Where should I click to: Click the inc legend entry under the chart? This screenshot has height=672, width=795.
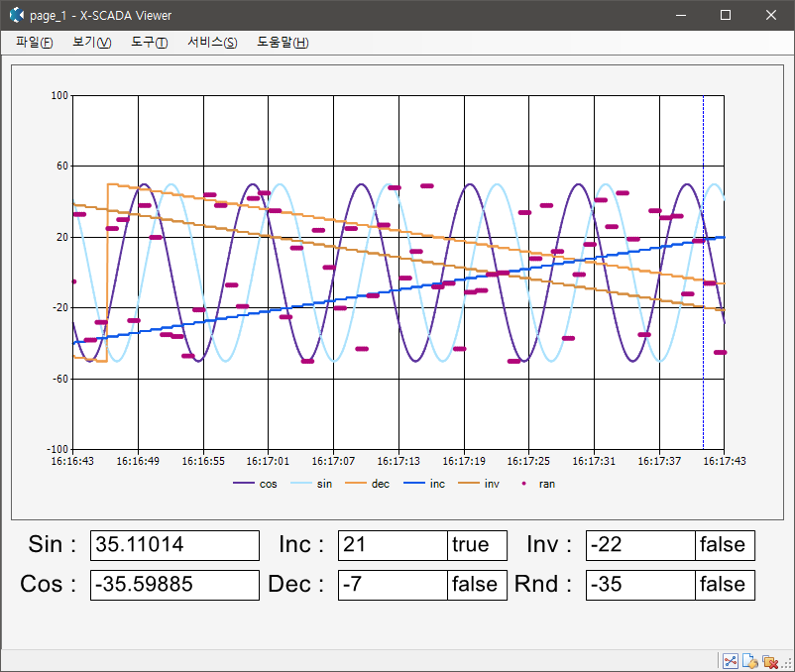pyautogui.click(x=424, y=484)
